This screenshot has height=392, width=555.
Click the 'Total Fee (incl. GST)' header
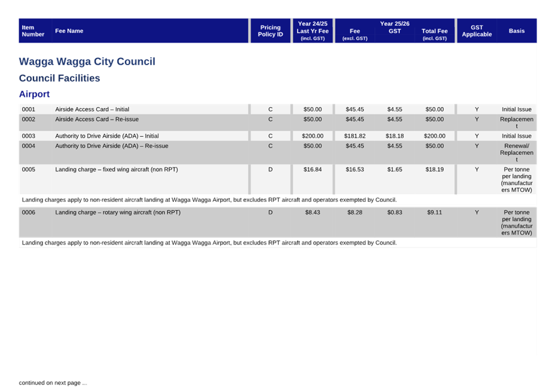point(435,34)
